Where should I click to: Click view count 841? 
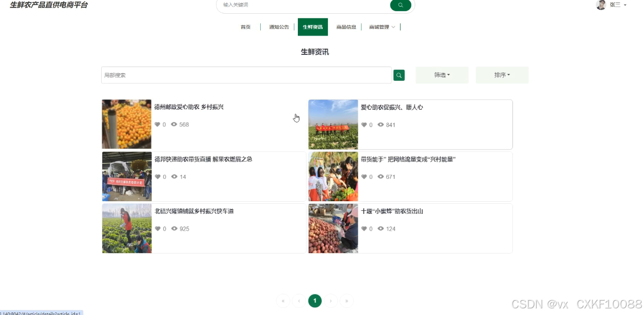(x=390, y=124)
